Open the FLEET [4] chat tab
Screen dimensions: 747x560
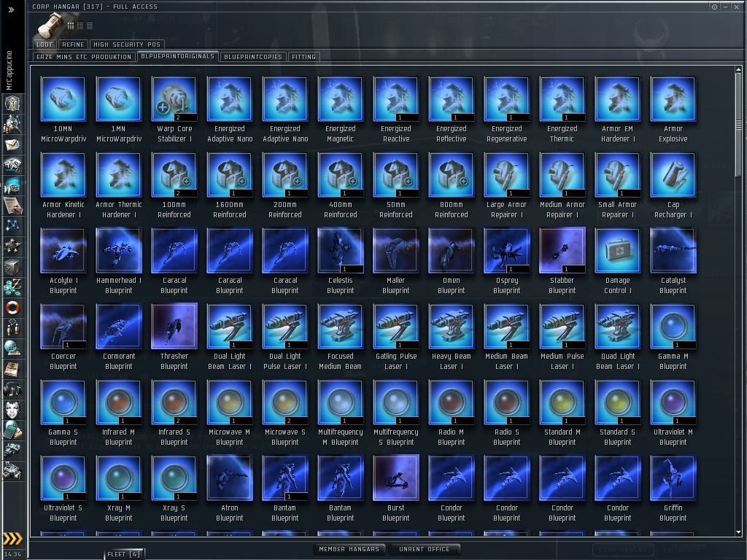point(123,554)
